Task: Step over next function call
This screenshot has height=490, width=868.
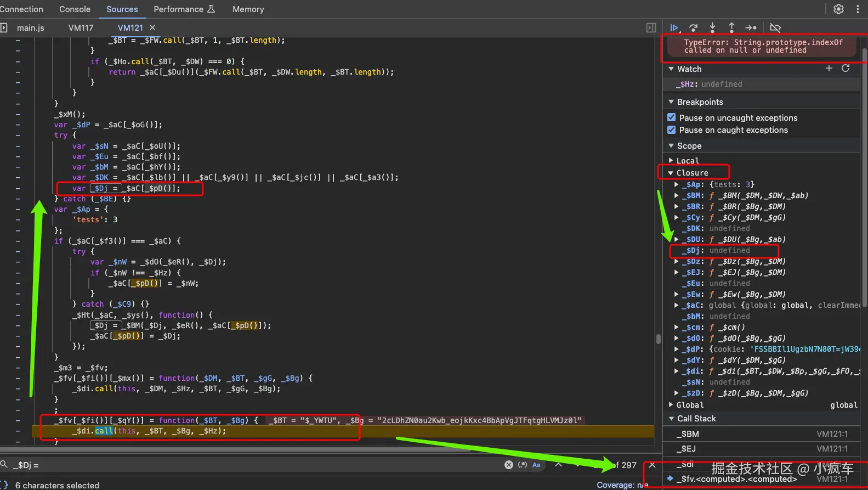Action: pyautogui.click(x=694, y=27)
